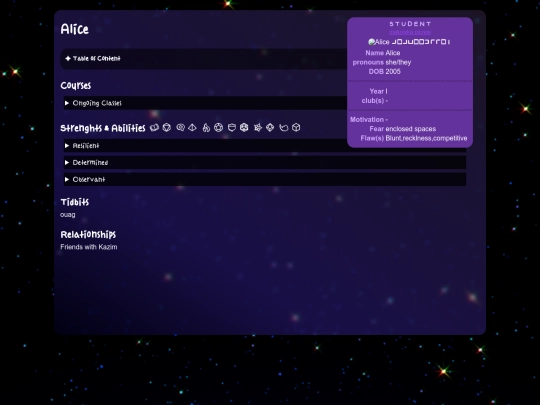Click the 'Friends with Kazim' text
The image size is (540, 405).
click(89, 247)
